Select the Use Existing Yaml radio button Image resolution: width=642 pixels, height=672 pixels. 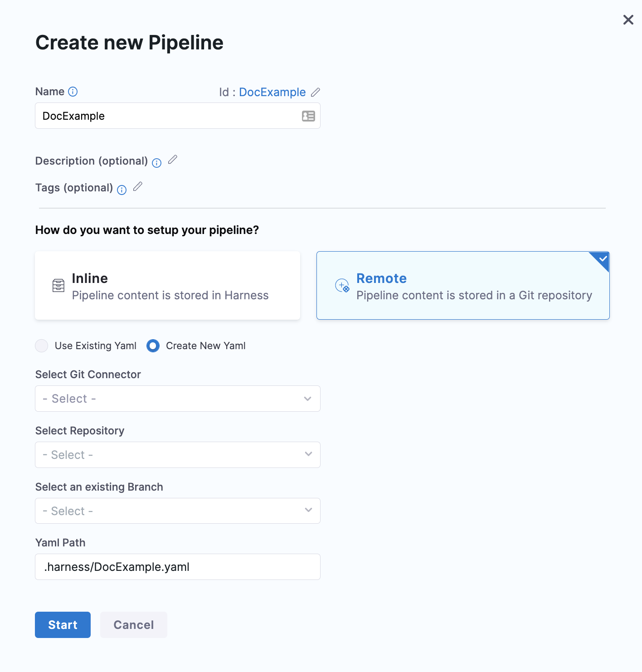[42, 346]
